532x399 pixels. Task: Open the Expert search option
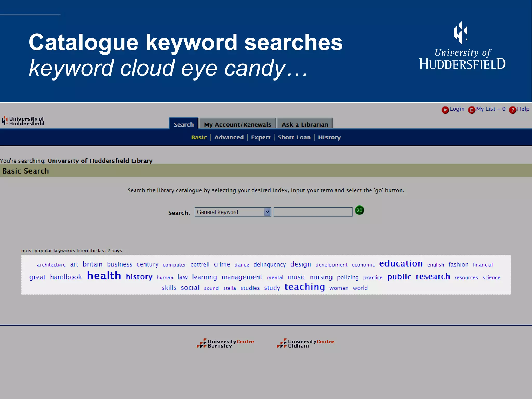point(261,137)
